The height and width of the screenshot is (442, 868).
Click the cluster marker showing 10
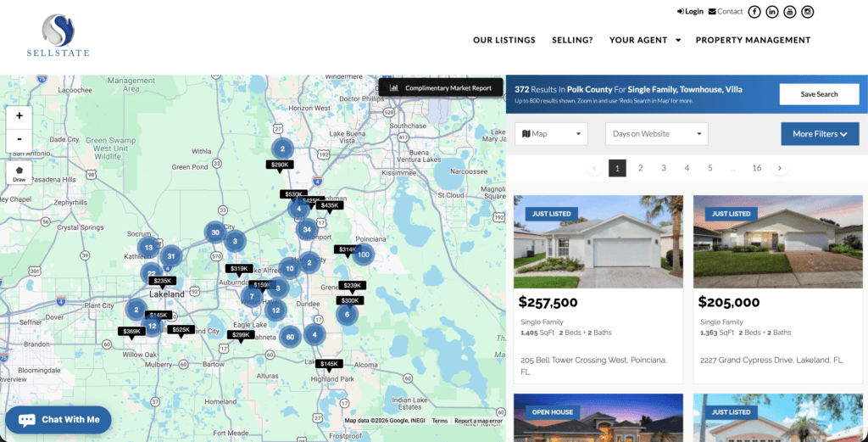(x=290, y=269)
